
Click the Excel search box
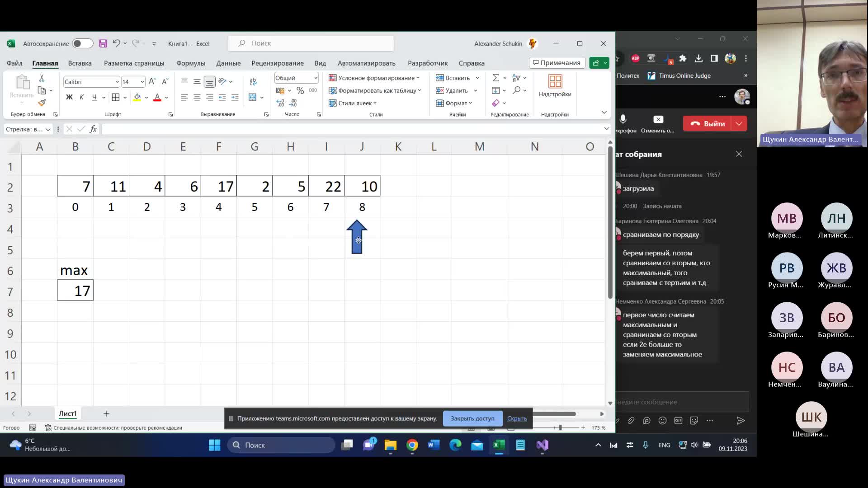pyautogui.click(x=311, y=43)
